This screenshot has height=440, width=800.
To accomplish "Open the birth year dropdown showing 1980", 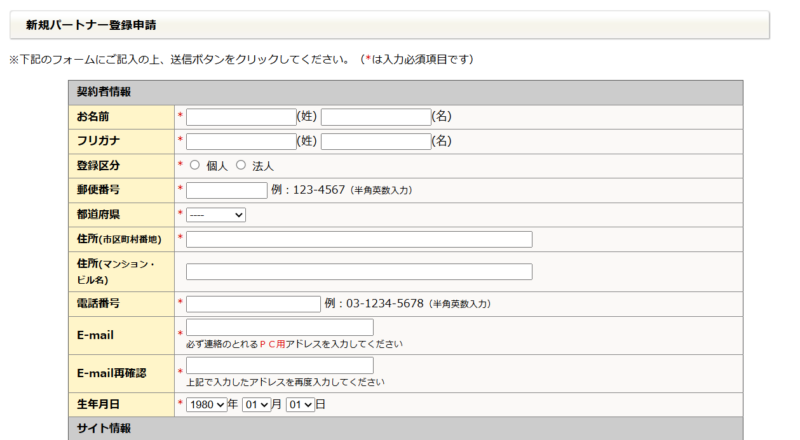I will tap(206, 404).
